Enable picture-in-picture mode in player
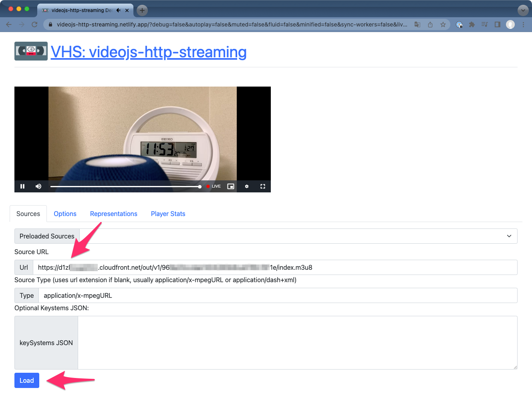This screenshot has width=532, height=394. click(x=231, y=186)
